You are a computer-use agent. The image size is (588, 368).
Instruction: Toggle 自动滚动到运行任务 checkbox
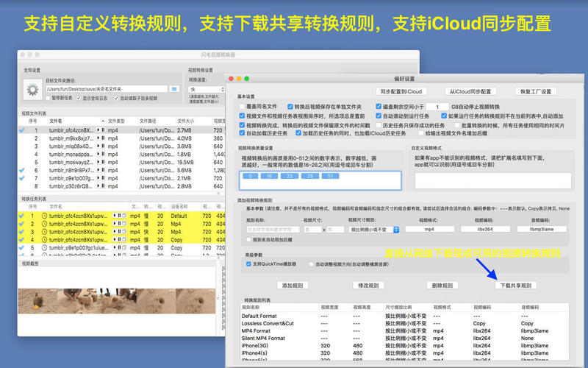[379, 116]
